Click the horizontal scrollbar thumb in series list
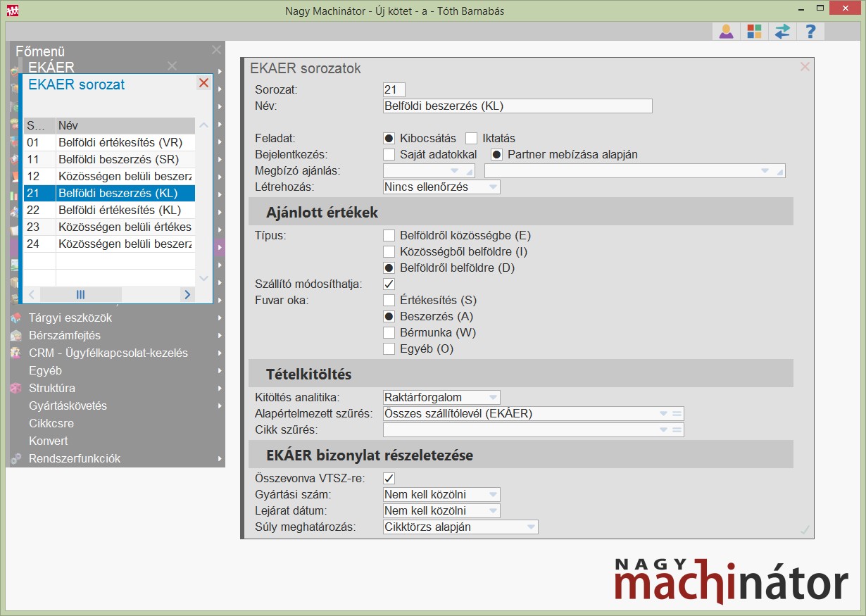This screenshot has width=866, height=616. click(80, 294)
